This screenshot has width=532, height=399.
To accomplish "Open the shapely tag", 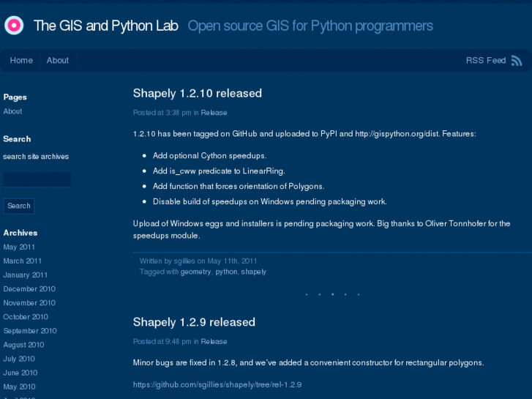I will [x=253, y=272].
